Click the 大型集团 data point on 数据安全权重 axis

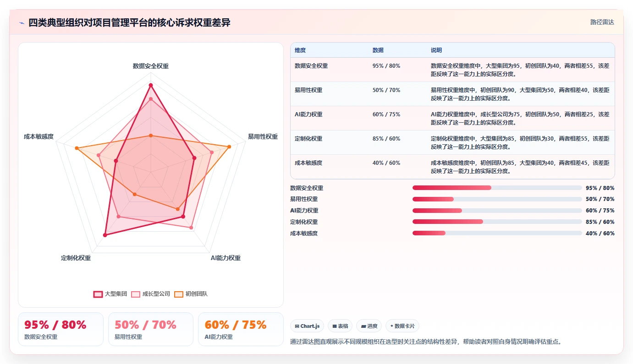pyautogui.click(x=150, y=85)
